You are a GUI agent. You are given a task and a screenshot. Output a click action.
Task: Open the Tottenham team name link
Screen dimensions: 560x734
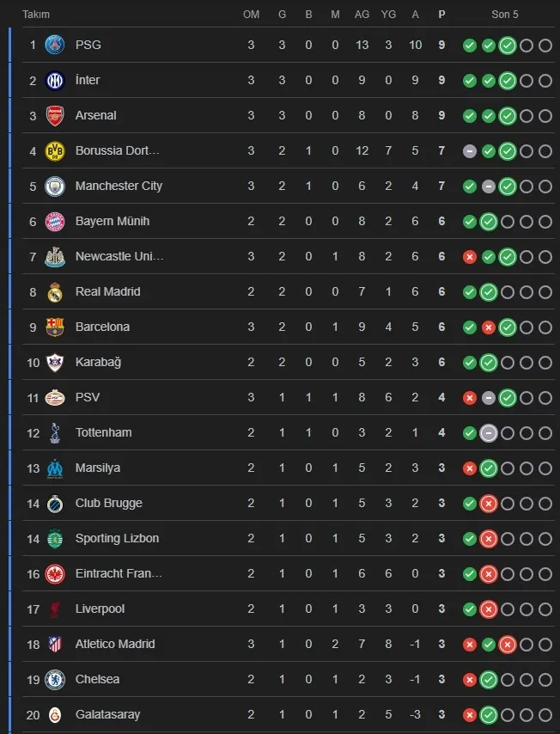pos(103,432)
